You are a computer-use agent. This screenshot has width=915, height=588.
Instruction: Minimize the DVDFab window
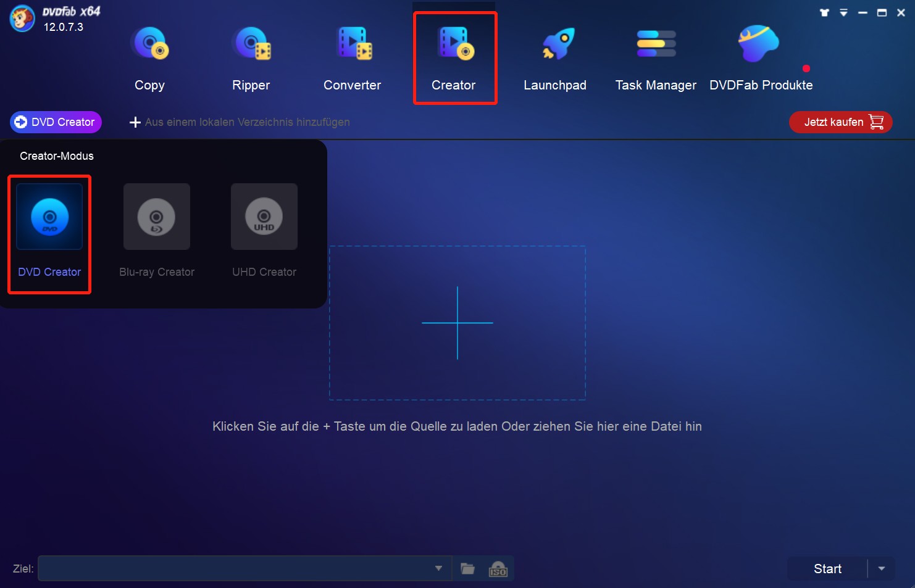pyautogui.click(x=863, y=12)
